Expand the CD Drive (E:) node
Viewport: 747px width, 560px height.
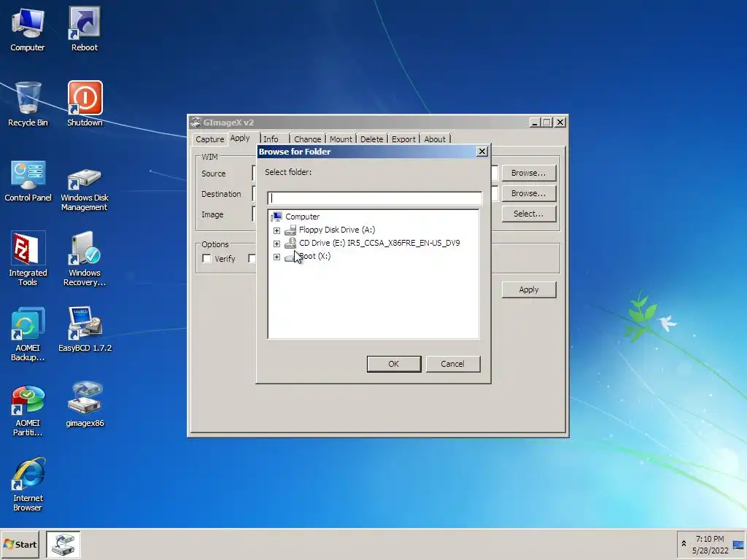click(276, 244)
